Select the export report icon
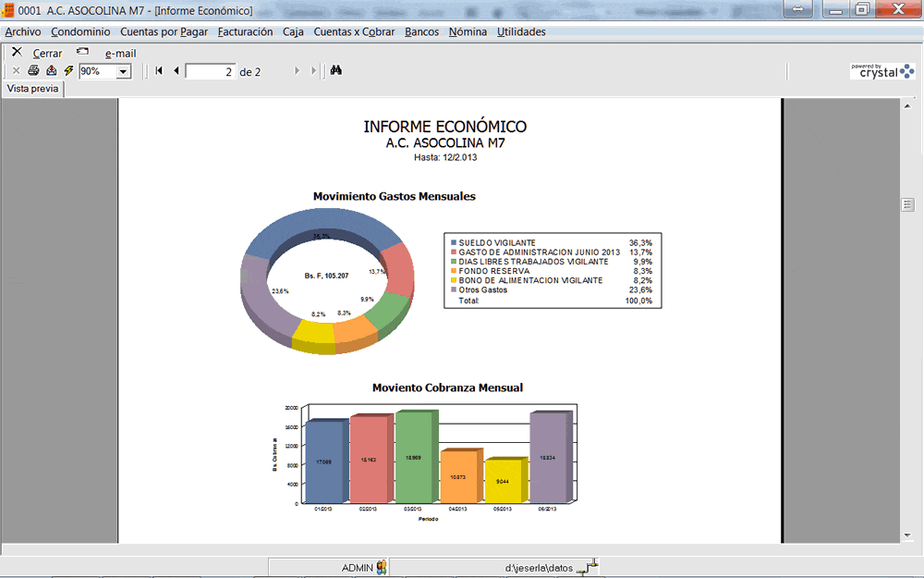 [51, 70]
